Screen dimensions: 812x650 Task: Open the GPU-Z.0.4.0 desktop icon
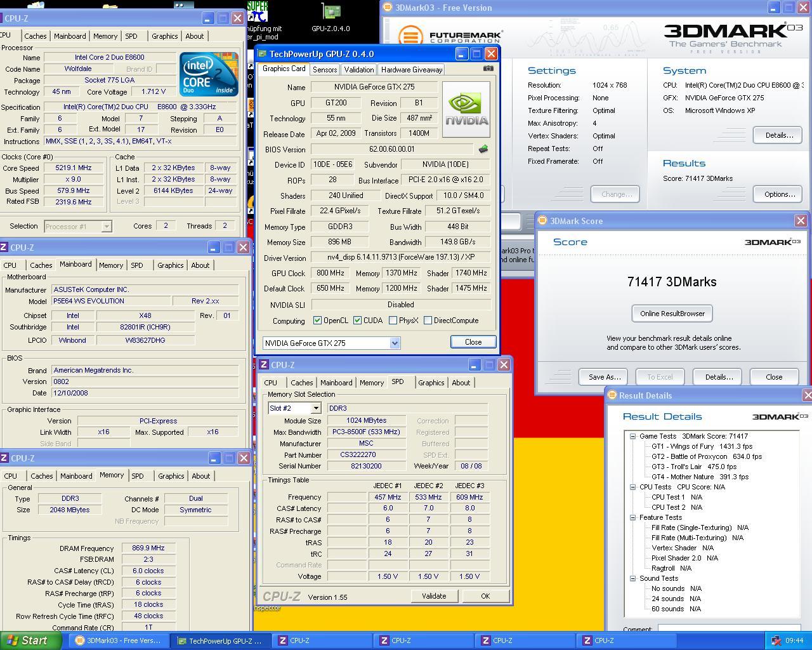331,17
